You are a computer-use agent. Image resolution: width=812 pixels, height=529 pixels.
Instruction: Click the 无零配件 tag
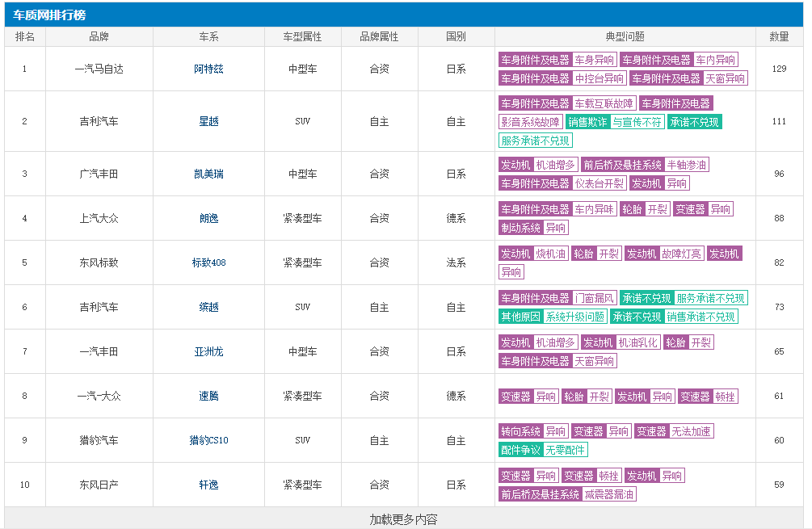pyautogui.click(x=566, y=450)
